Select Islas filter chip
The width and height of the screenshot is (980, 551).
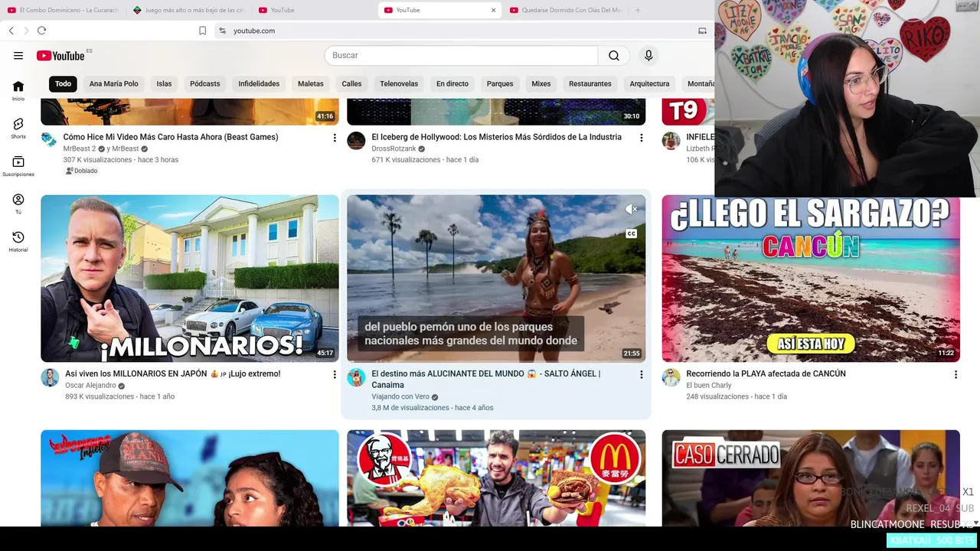[x=164, y=83]
